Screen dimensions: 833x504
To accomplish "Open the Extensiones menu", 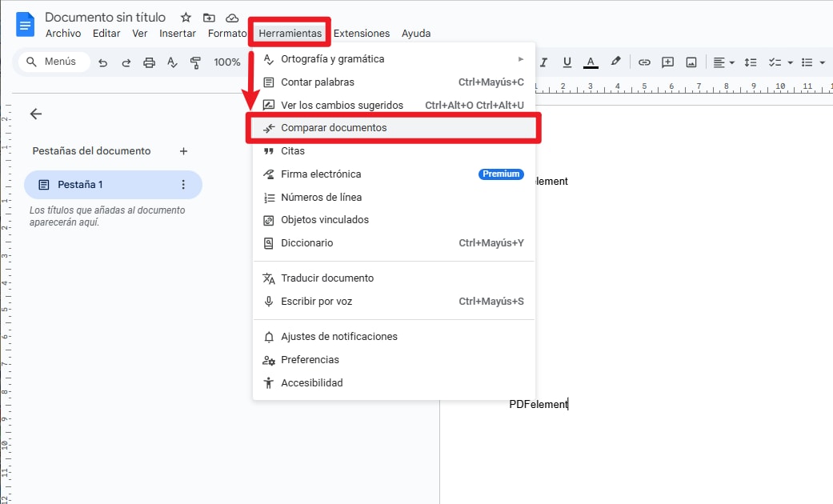I will 362,34.
